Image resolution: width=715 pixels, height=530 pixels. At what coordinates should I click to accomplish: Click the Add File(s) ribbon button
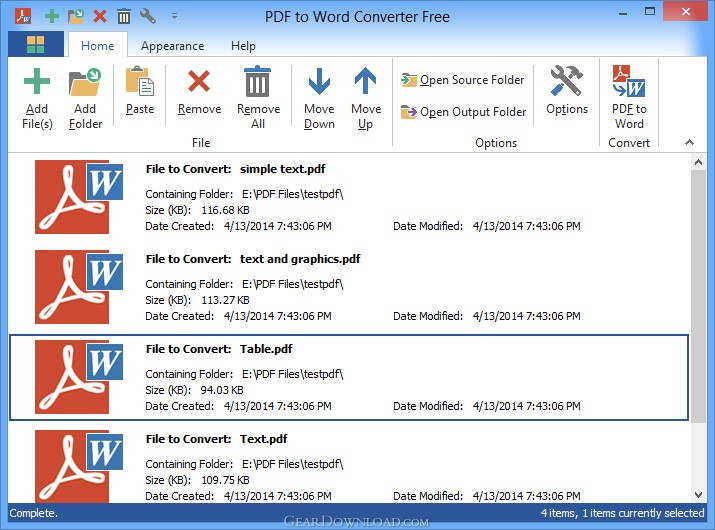[x=37, y=99]
